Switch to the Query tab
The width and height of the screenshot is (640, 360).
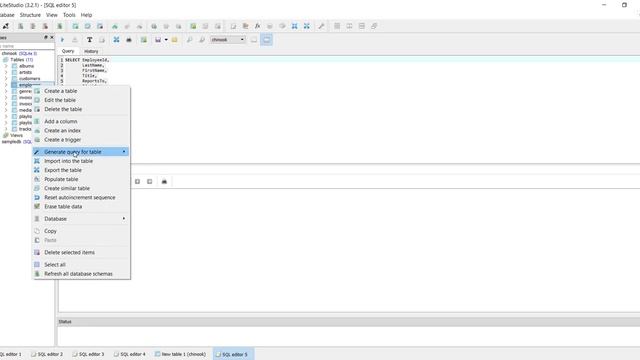(68, 51)
